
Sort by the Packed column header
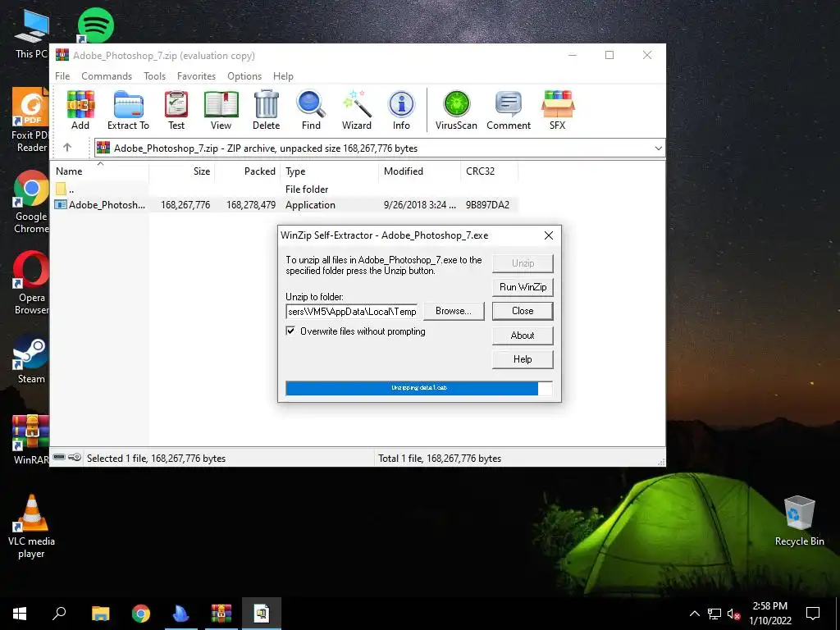pyautogui.click(x=248, y=171)
